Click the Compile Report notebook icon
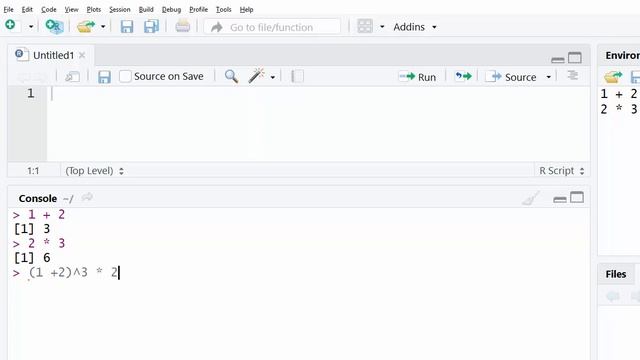This screenshot has height=360, width=640. tap(297, 76)
